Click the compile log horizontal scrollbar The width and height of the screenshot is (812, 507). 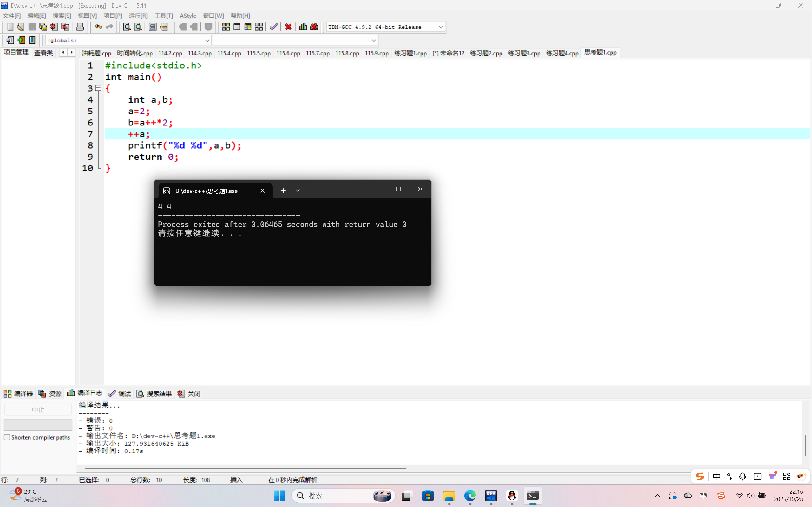[245, 468]
